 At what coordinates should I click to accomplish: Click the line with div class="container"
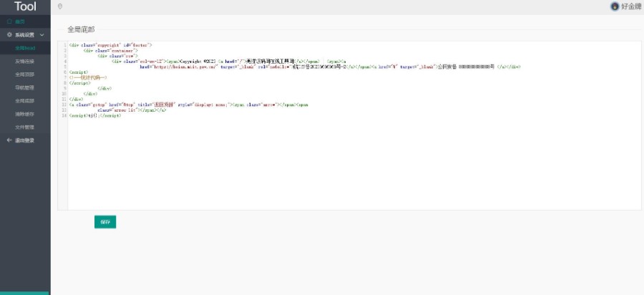pyautogui.click(x=110, y=50)
